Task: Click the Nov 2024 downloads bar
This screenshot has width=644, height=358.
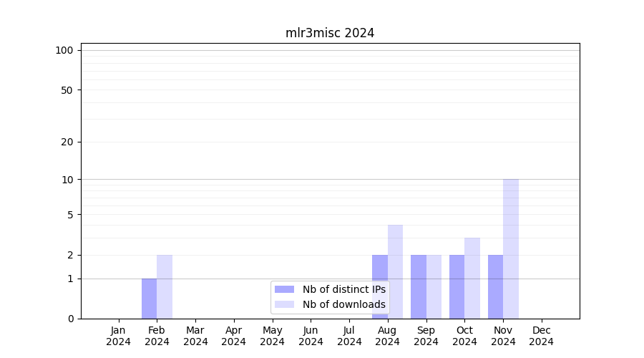Action: point(511,248)
